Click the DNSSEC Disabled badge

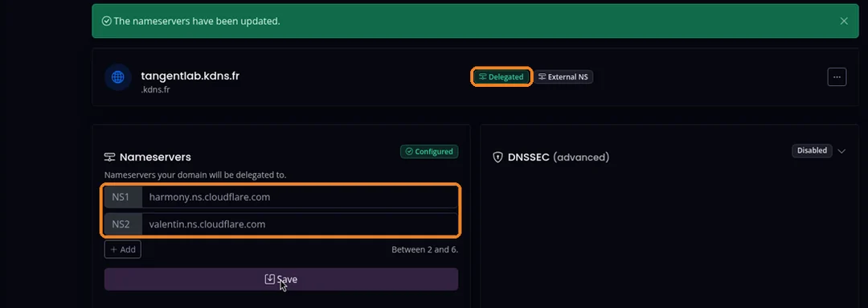coord(812,150)
